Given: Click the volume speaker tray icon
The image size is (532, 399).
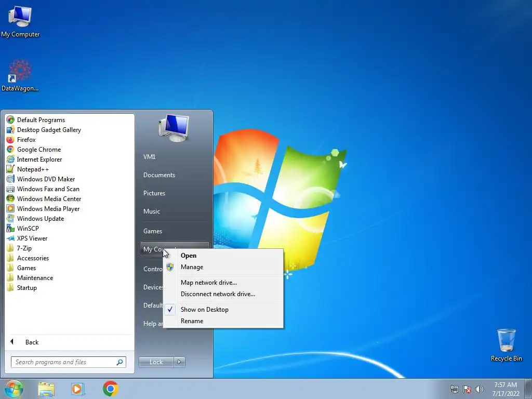Looking at the screenshot, I should pyautogui.click(x=480, y=389).
